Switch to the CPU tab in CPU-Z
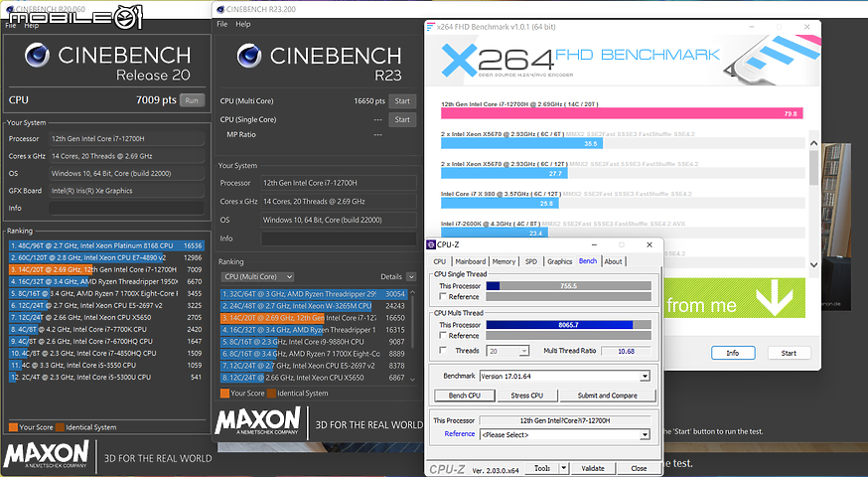This screenshot has width=868, height=477. [440, 261]
